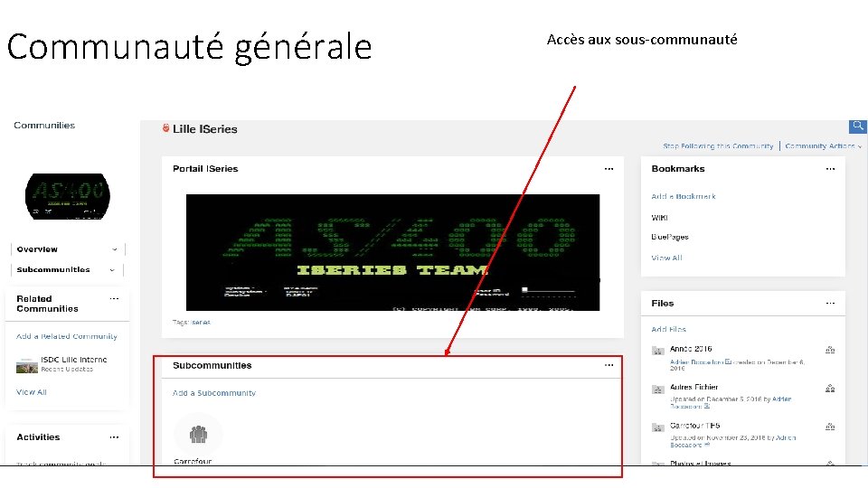Open Bookmarks panel ellipsis menu

(x=830, y=169)
